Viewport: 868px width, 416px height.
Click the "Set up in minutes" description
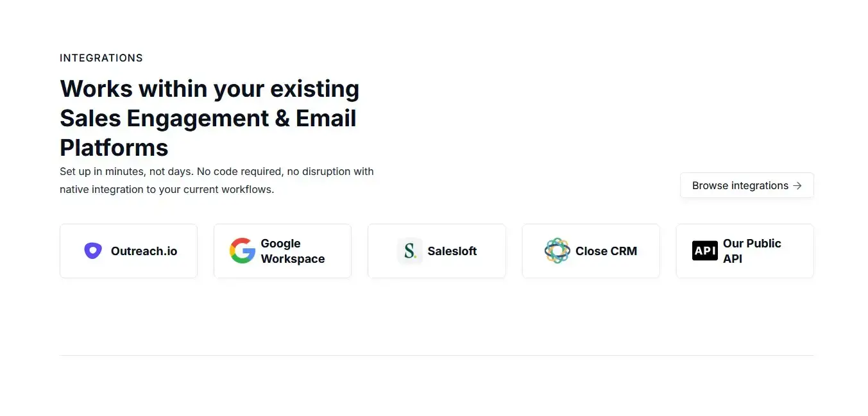pyautogui.click(x=216, y=171)
